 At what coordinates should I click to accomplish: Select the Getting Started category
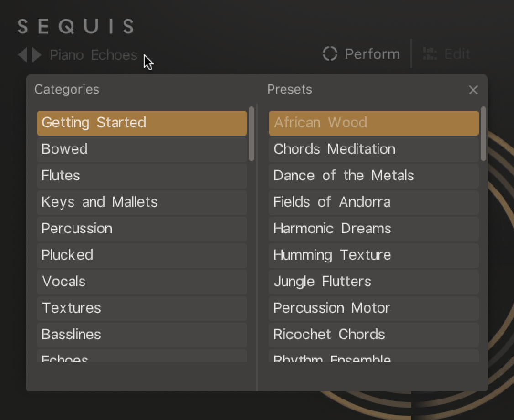(x=142, y=123)
